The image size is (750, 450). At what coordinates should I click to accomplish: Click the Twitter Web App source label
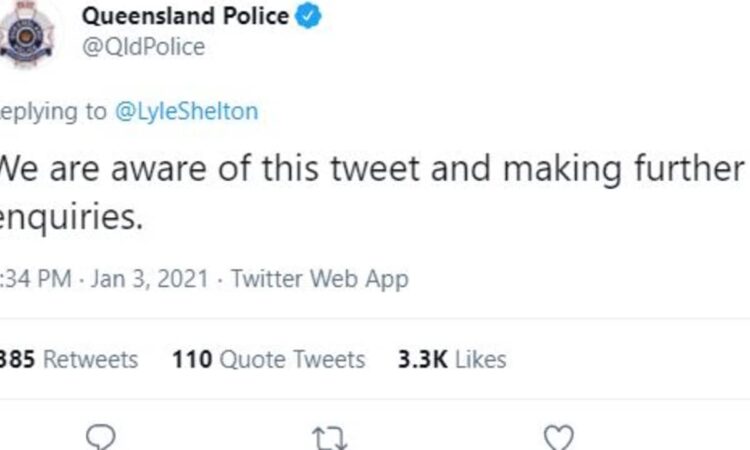pos(320,279)
